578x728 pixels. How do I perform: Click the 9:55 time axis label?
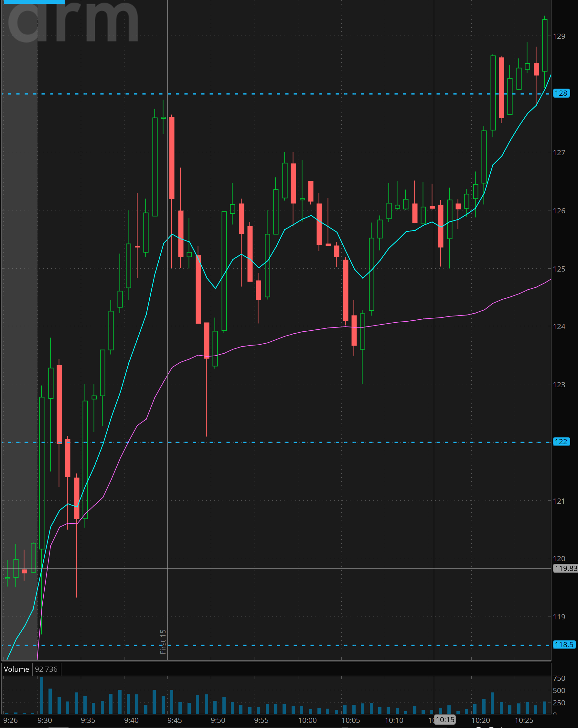tap(261, 720)
